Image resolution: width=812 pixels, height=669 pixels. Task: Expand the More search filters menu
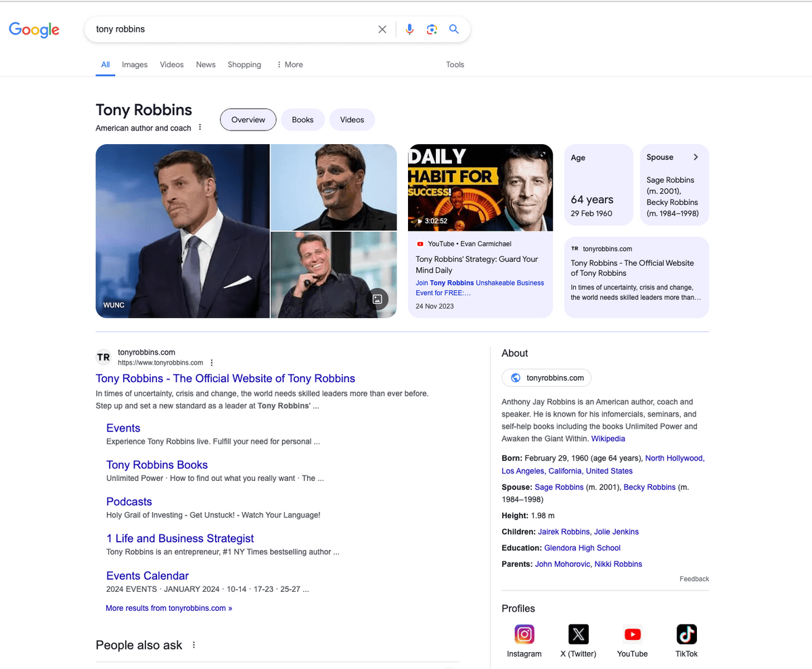[x=290, y=65]
